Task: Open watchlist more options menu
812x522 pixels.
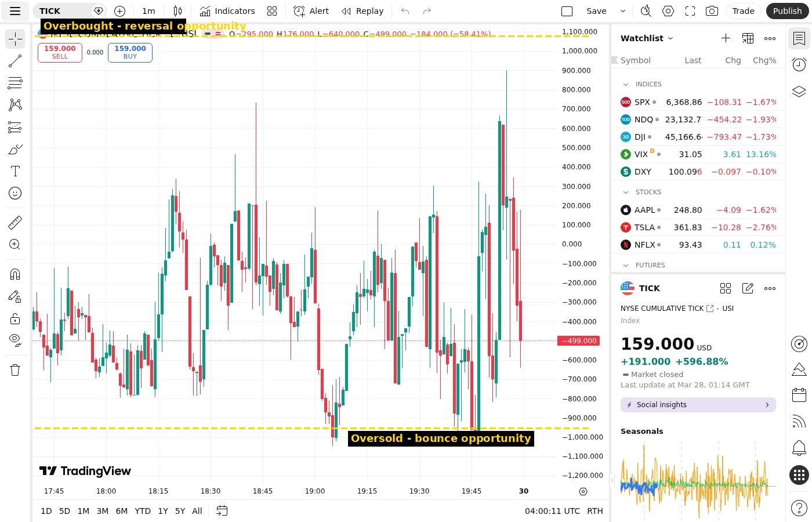Action: (770, 38)
